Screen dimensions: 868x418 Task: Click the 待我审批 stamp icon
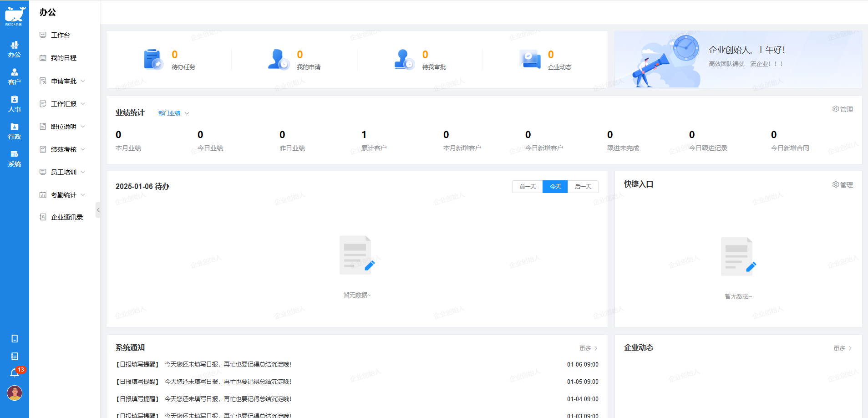(403, 59)
